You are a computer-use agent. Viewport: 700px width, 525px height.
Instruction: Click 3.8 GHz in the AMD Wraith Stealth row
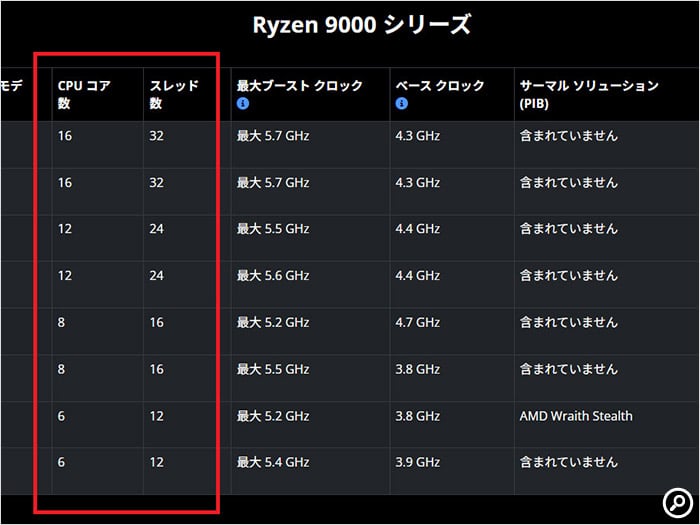tap(417, 416)
